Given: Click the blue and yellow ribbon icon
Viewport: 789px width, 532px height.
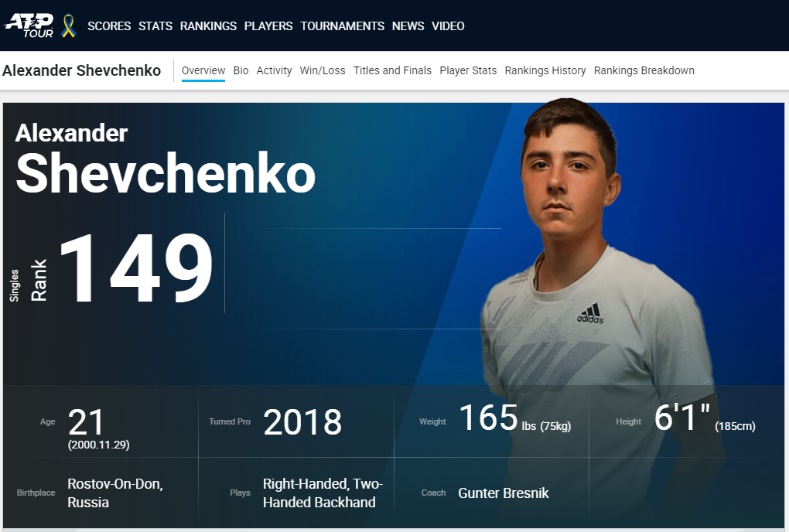Looking at the screenshot, I should click(68, 26).
